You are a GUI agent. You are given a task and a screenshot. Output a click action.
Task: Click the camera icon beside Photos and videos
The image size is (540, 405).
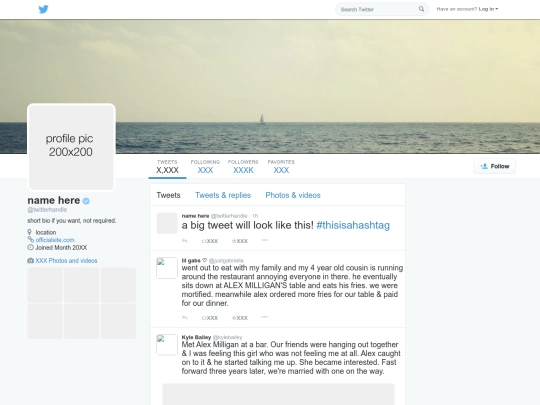[30, 261]
